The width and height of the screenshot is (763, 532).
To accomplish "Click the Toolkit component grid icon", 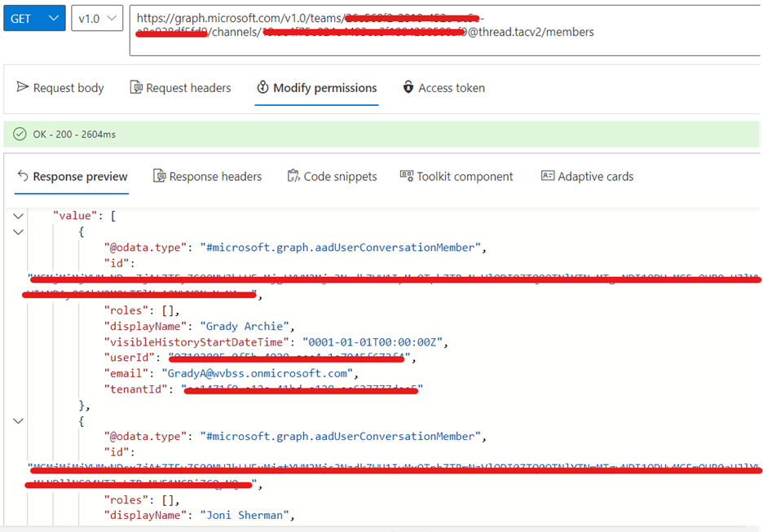I will tap(405, 176).
